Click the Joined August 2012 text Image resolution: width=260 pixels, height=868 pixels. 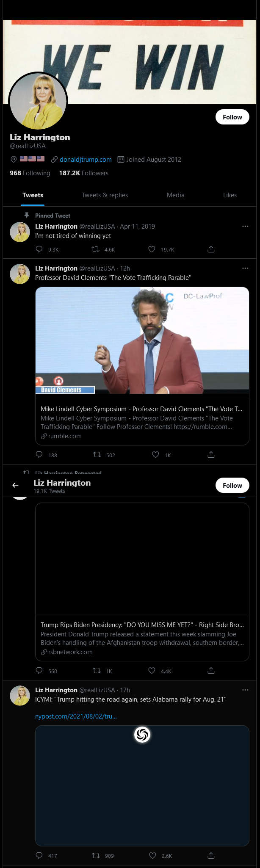(x=154, y=160)
